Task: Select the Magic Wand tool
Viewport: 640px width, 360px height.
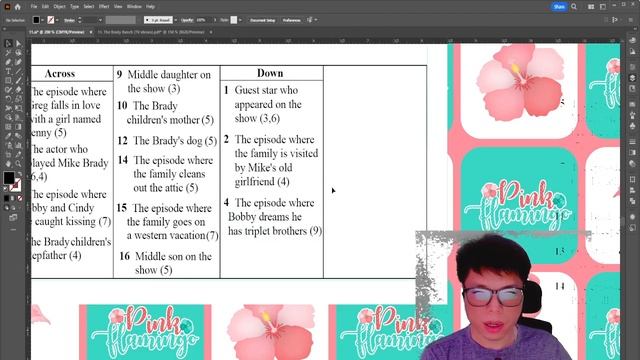Action: (x=8, y=53)
